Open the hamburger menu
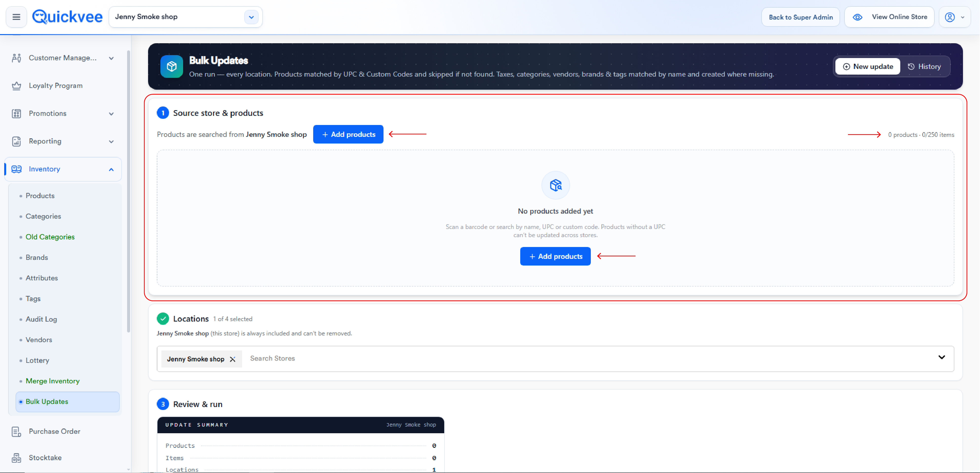 point(16,17)
